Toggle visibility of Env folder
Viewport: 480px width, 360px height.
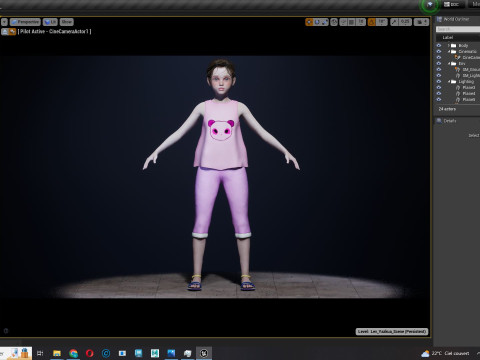tap(439, 63)
